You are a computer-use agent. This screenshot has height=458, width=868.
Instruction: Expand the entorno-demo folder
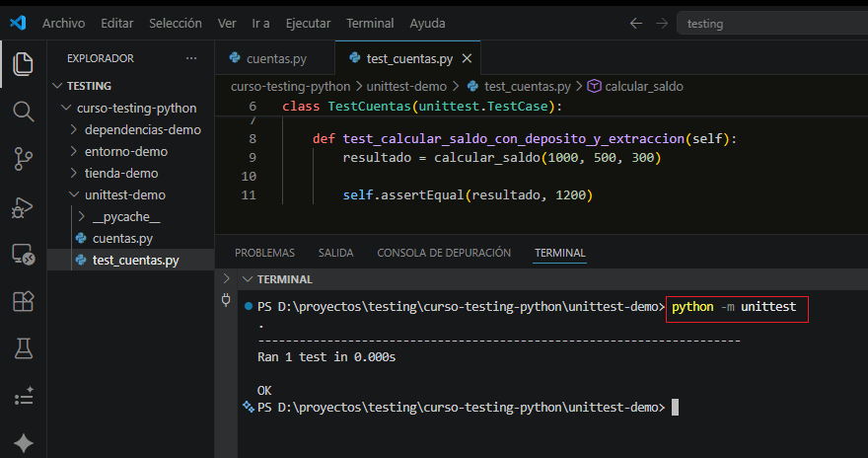74,151
